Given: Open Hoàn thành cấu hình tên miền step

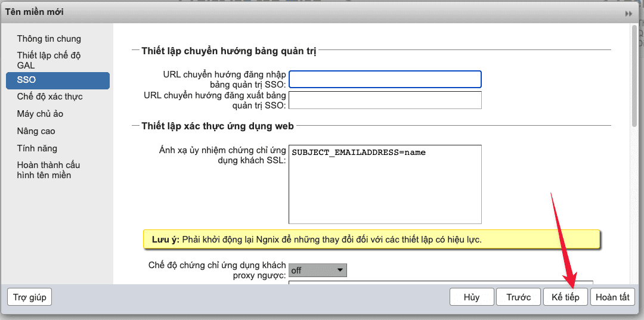Looking at the screenshot, I should [x=48, y=170].
